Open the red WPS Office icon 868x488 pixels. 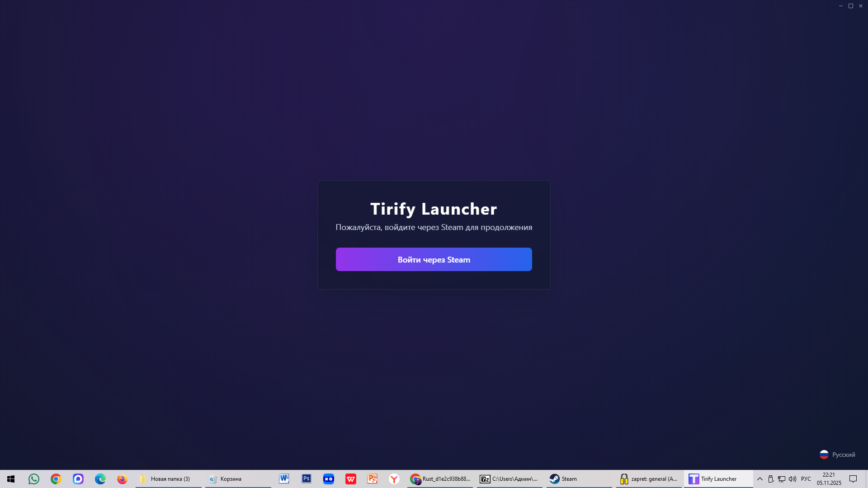pos(350,479)
